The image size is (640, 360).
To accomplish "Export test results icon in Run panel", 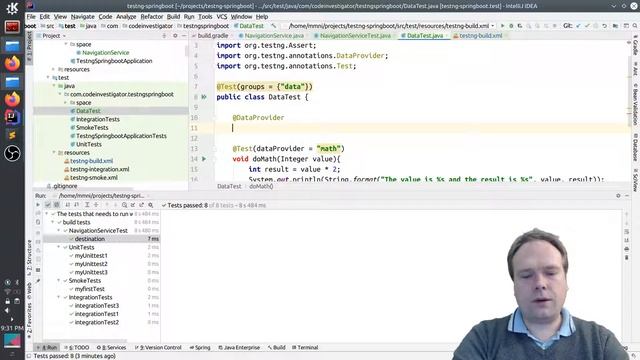I will [142, 205].
